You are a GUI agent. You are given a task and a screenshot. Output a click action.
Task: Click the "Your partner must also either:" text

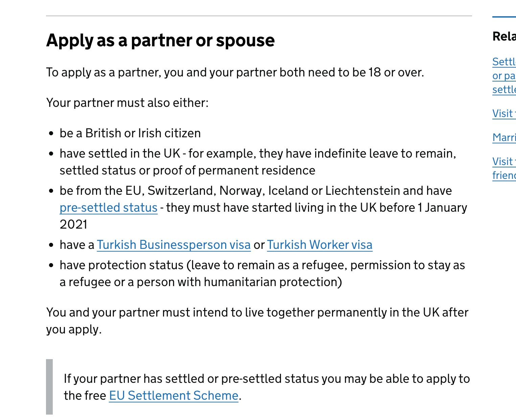(x=127, y=103)
